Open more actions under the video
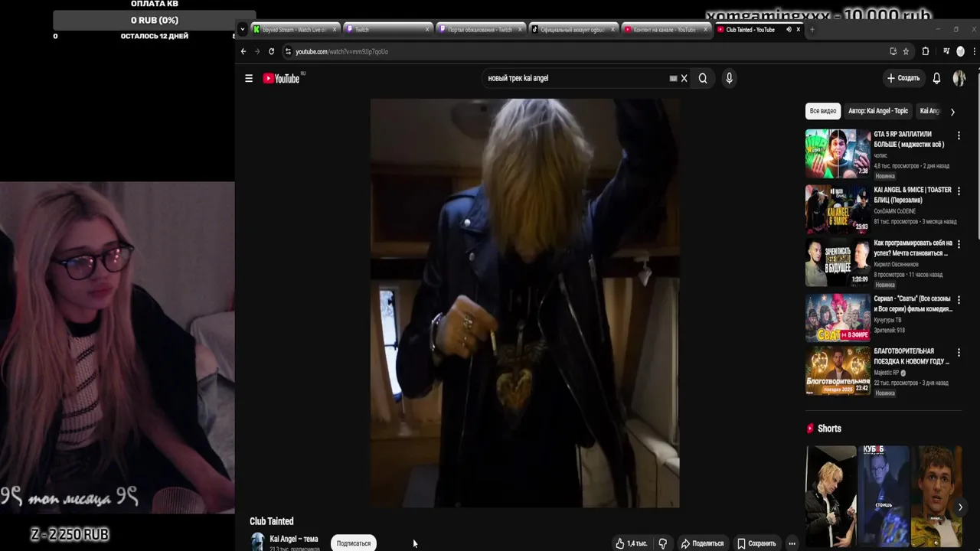Image resolution: width=980 pixels, height=551 pixels. tap(792, 543)
